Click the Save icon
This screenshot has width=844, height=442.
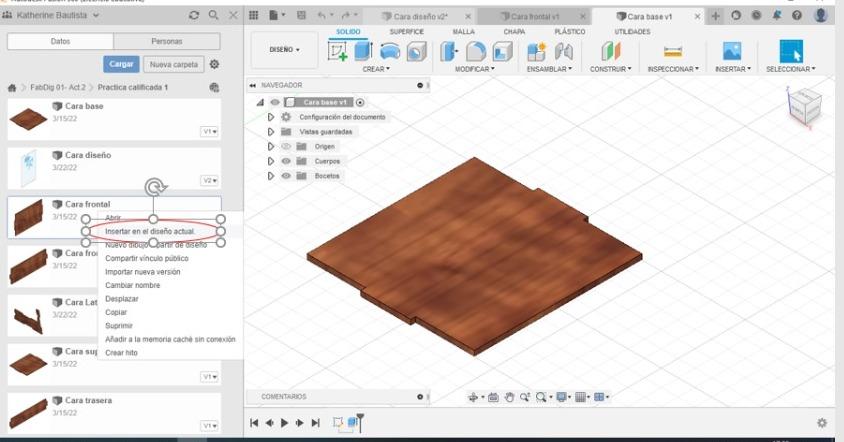301,16
